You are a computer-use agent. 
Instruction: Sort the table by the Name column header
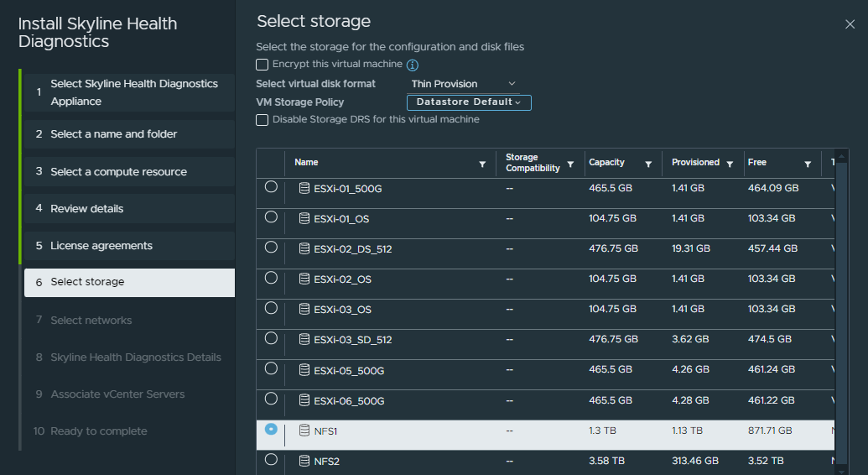point(306,163)
